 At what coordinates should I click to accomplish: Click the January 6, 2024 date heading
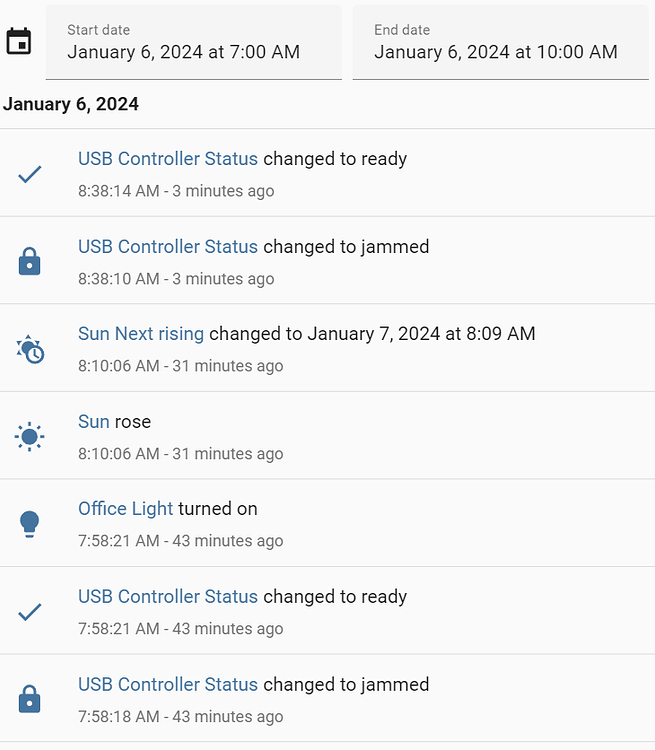[x=71, y=104]
